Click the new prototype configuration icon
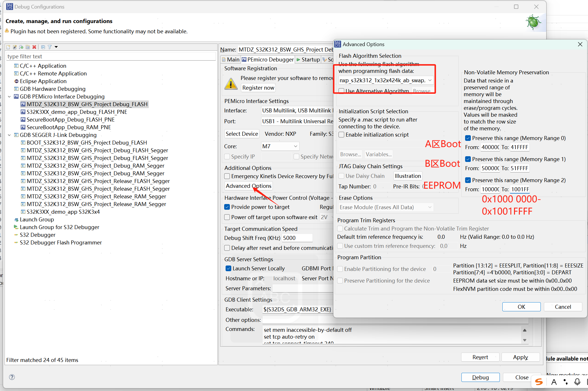The width and height of the screenshot is (588, 391). pos(15,47)
